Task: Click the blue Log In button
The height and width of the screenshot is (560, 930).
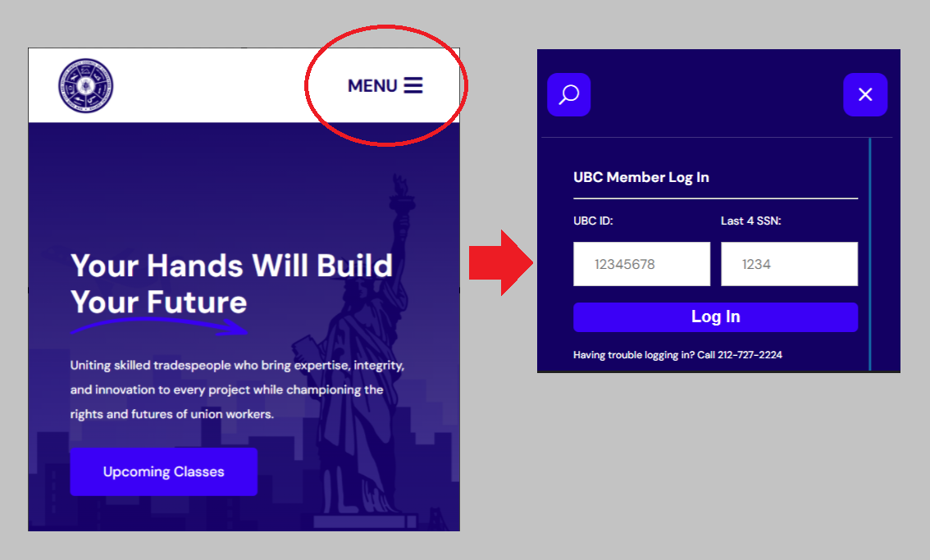Action: point(715,316)
